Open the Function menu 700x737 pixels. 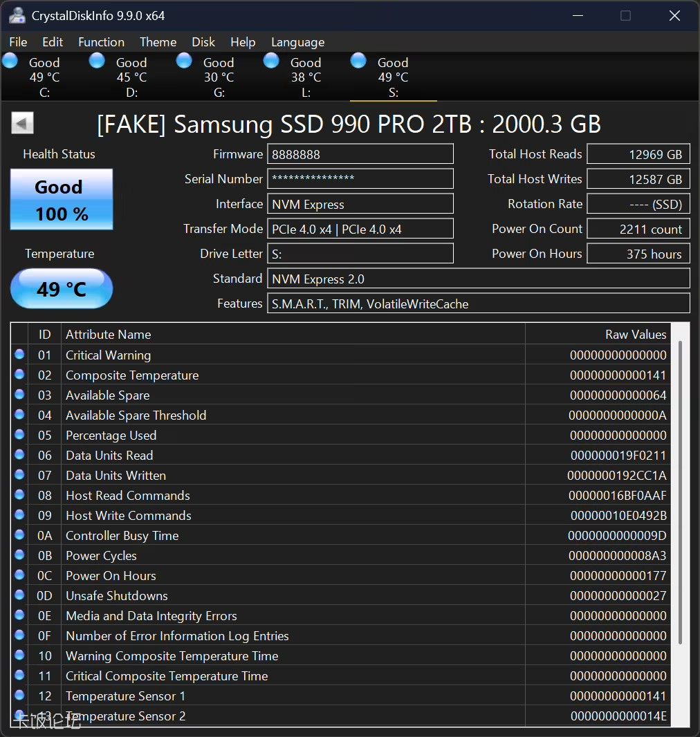pyautogui.click(x=101, y=42)
